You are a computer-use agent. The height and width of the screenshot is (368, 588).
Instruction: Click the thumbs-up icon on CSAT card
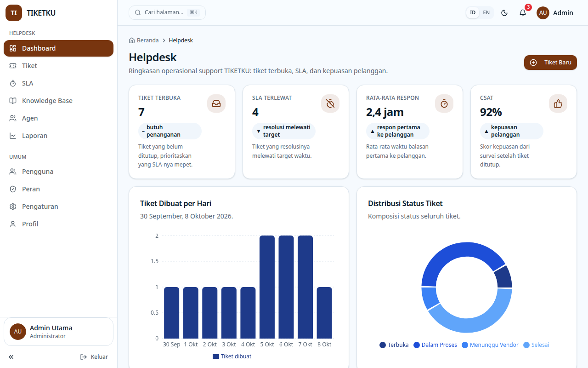click(x=558, y=103)
